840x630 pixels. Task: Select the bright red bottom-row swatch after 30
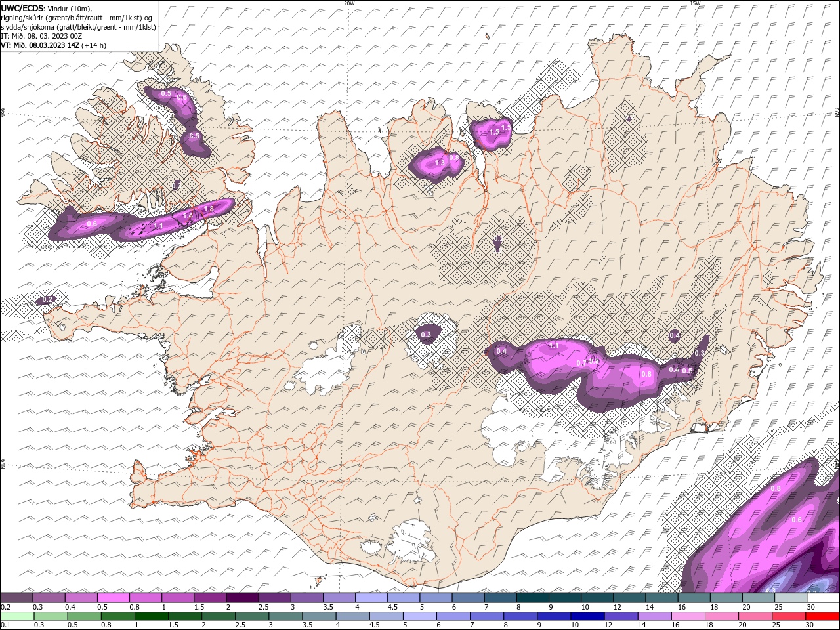822,616
